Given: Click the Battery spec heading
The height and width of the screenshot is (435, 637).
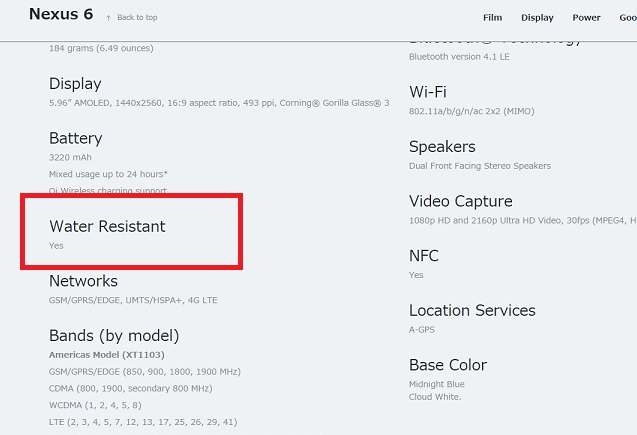Looking at the screenshot, I should click(75, 138).
